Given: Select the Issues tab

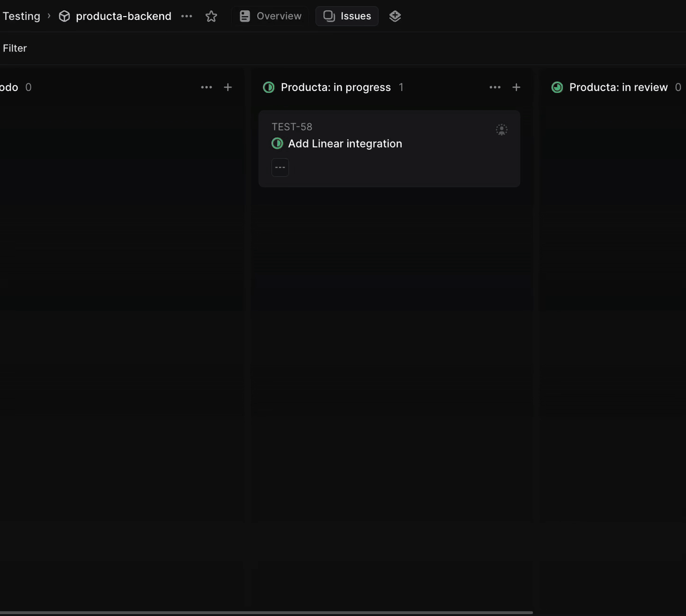Looking at the screenshot, I should [347, 16].
